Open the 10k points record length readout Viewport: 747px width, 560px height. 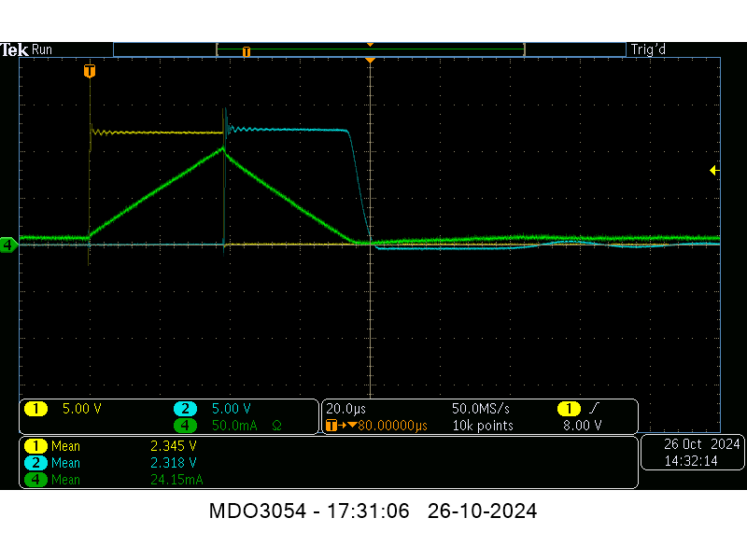[482, 426]
